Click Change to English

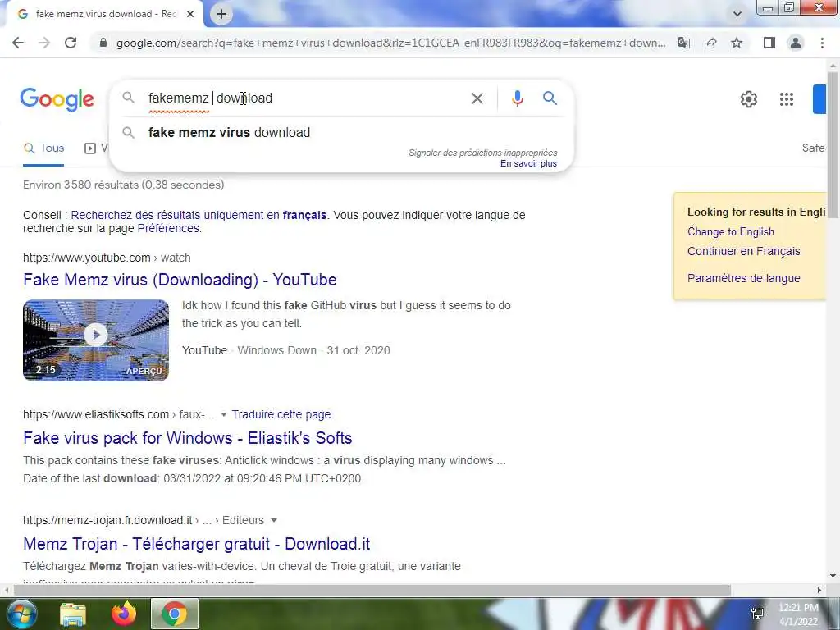point(731,231)
